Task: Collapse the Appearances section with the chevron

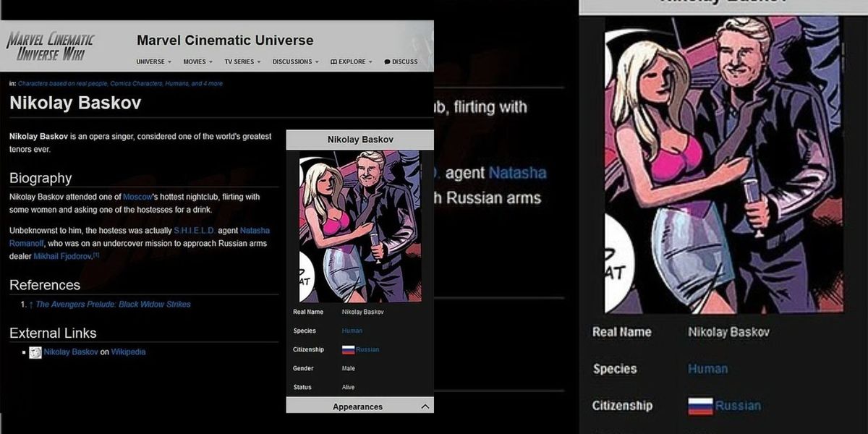Action: [x=425, y=407]
